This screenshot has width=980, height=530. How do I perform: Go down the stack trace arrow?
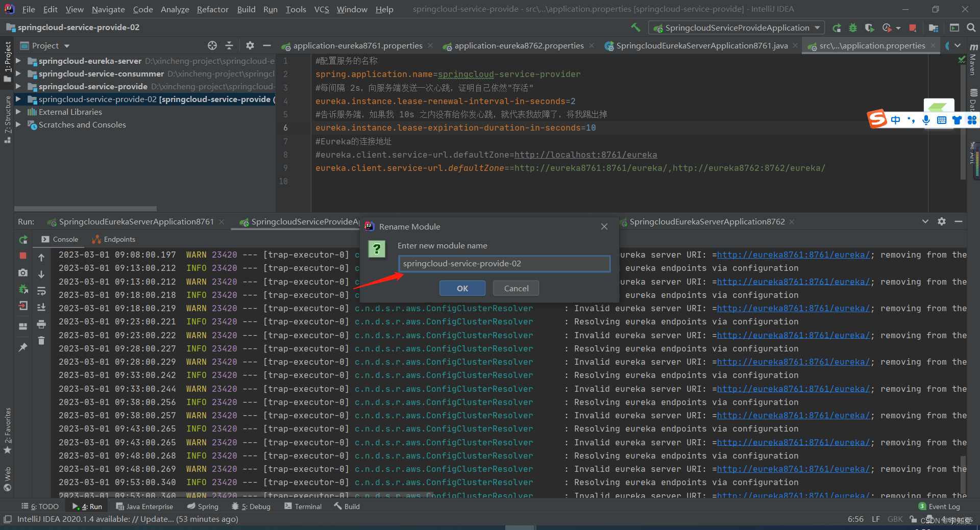click(x=41, y=274)
